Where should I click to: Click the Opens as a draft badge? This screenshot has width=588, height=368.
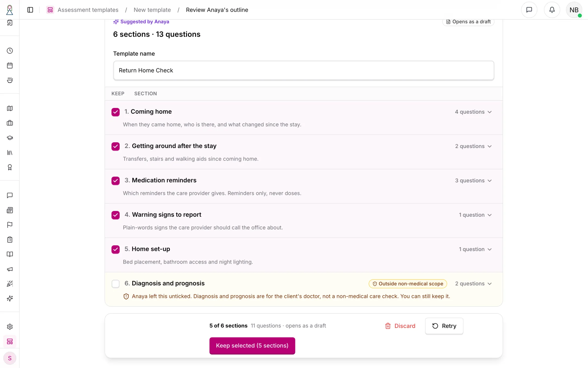coord(468,22)
